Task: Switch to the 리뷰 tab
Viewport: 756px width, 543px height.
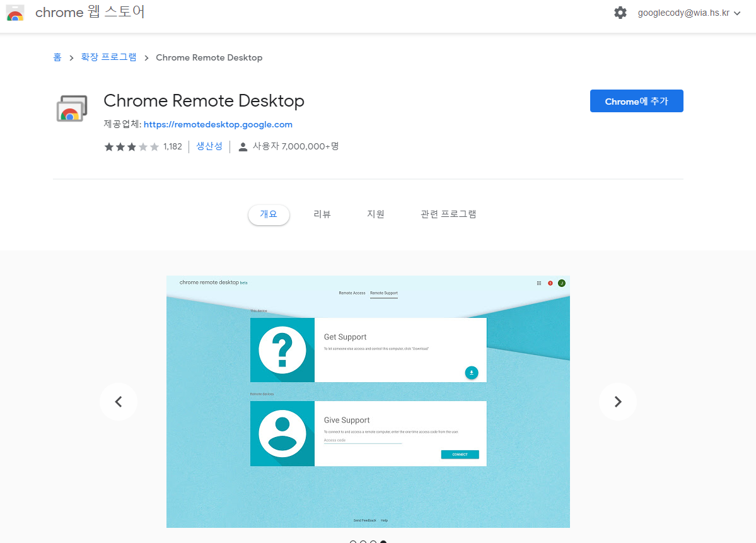Action: (x=322, y=214)
